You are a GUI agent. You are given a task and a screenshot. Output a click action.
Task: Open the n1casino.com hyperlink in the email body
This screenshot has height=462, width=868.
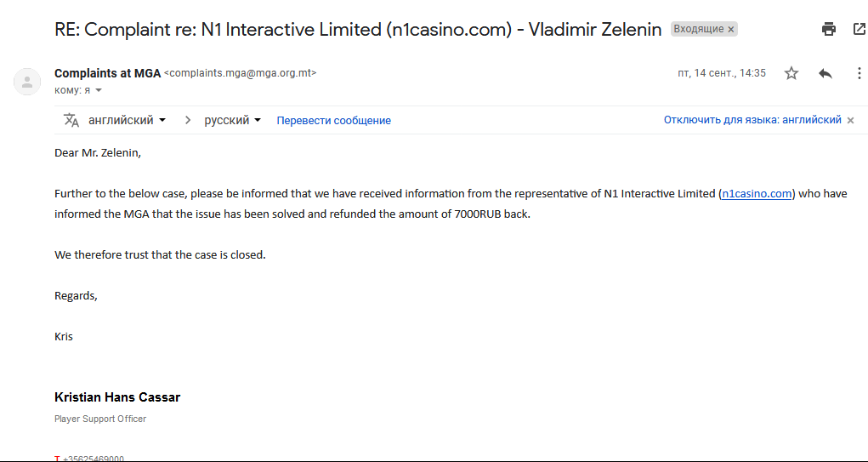pos(757,193)
